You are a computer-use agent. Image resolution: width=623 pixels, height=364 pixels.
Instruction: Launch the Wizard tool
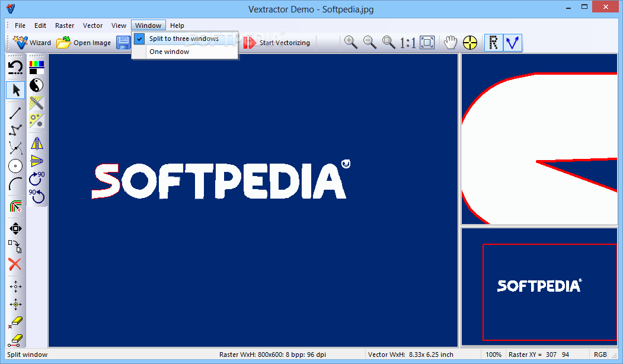(x=32, y=43)
